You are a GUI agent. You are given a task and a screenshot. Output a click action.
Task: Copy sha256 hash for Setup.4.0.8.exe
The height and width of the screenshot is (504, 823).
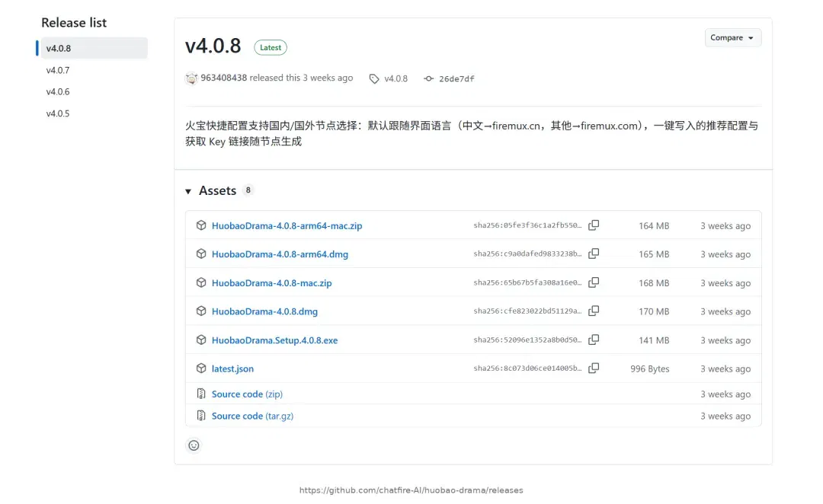(x=594, y=340)
